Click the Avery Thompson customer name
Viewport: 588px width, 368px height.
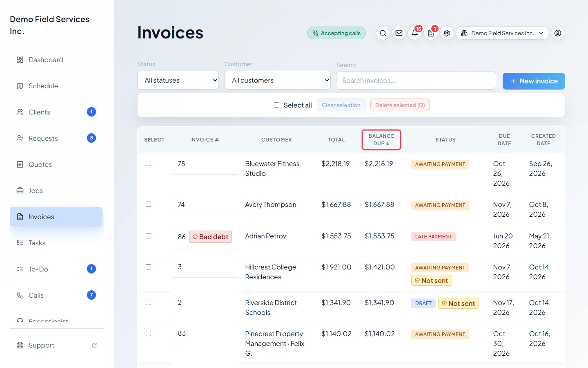pos(271,204)
